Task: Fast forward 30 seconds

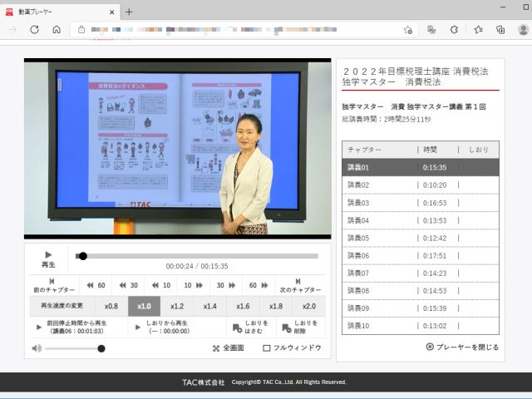Action: point(225,285)
